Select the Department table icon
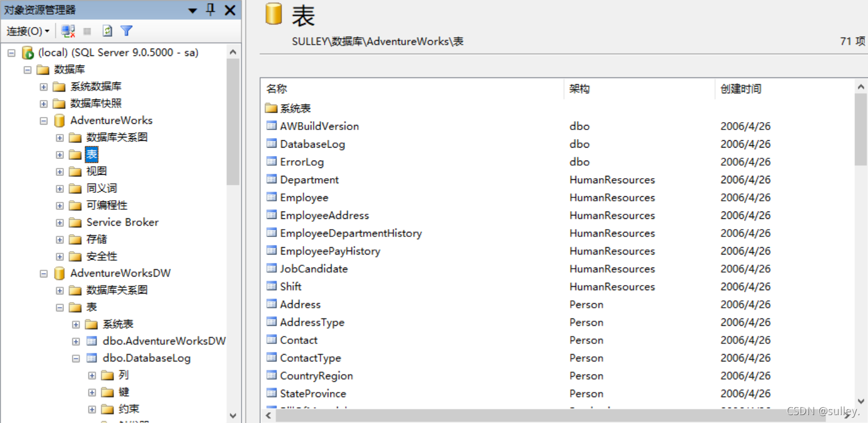 click(272, 179)
